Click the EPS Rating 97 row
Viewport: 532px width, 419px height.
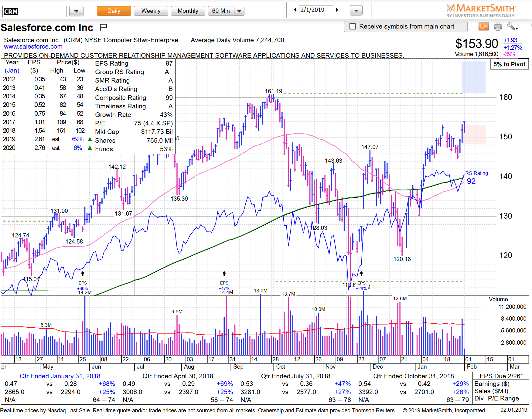click(x=134, y=63)
